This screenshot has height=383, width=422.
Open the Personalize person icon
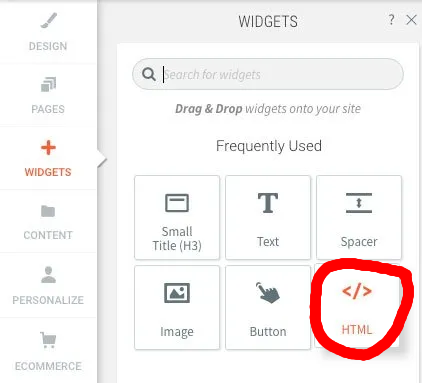(48, 274)
